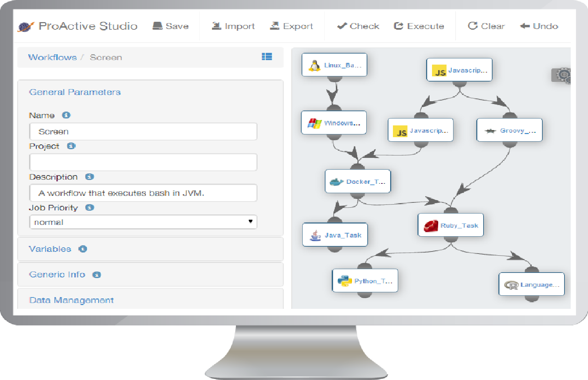Show info for Description field
This screenshot has width=588, height=380.
click(x=90, y=177)
